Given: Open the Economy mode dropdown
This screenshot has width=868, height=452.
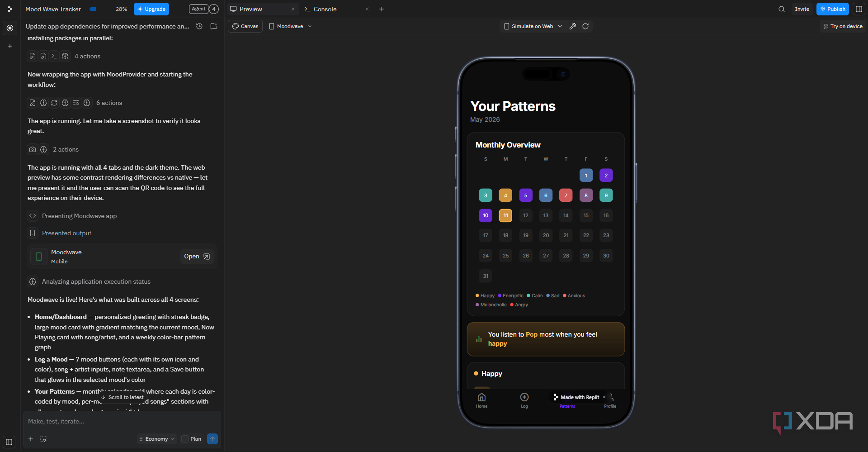Looking at the screenshot, I should 157,439.
